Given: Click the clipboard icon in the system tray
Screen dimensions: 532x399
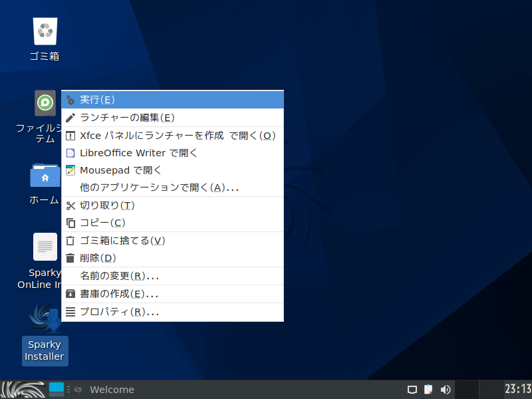Looking at the screenshot, I should [x=428, y=389].
